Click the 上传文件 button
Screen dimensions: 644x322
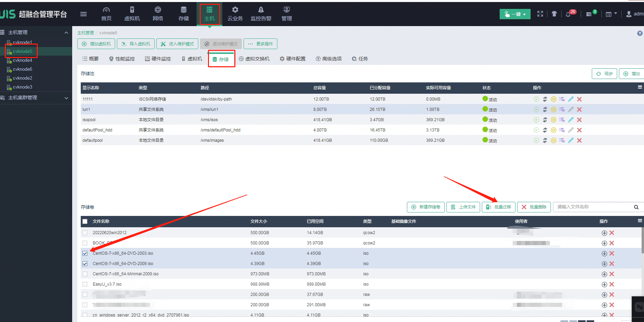[x=463, y=207]
